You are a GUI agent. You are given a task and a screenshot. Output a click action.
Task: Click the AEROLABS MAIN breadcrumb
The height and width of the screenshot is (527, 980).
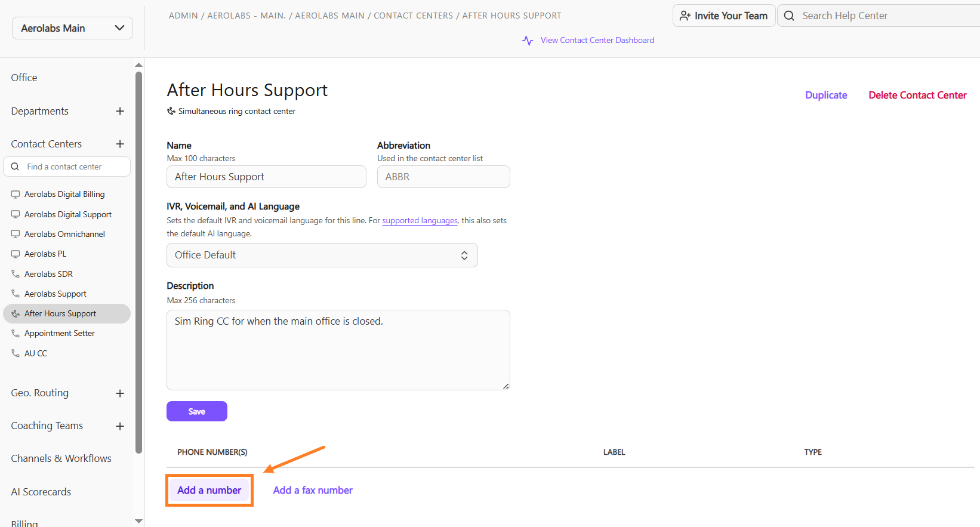pyautogui.click(x=329, y=16)
